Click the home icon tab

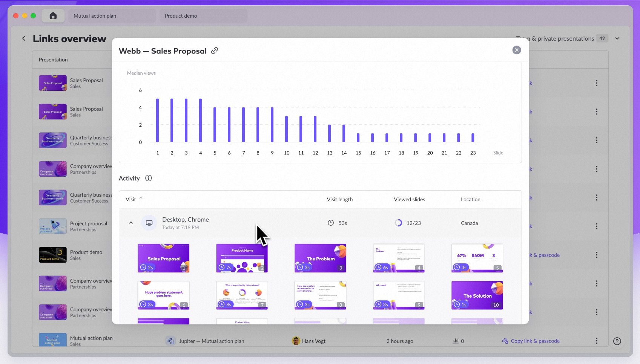(53, 16)
